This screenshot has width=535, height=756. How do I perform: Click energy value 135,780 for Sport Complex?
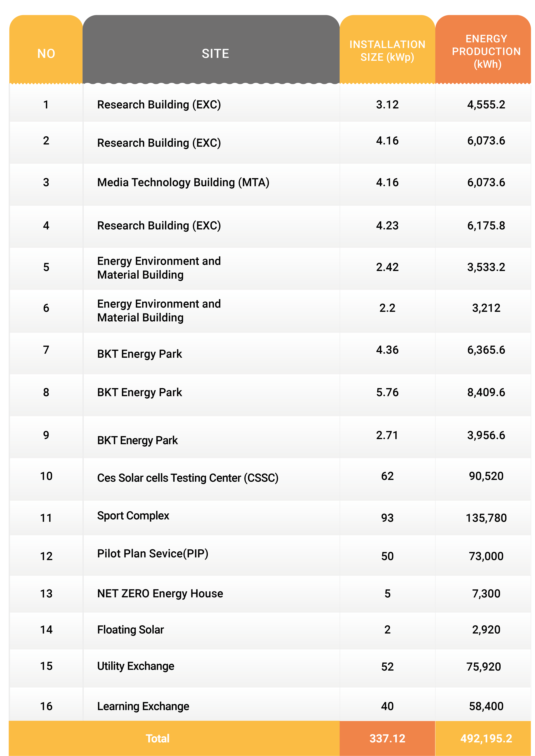486,518
